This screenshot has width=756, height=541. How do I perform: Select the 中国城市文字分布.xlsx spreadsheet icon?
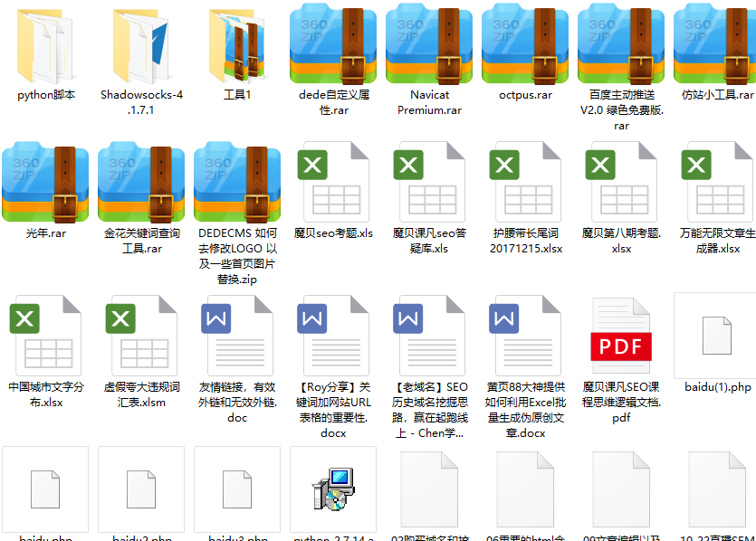coord(45,336)
